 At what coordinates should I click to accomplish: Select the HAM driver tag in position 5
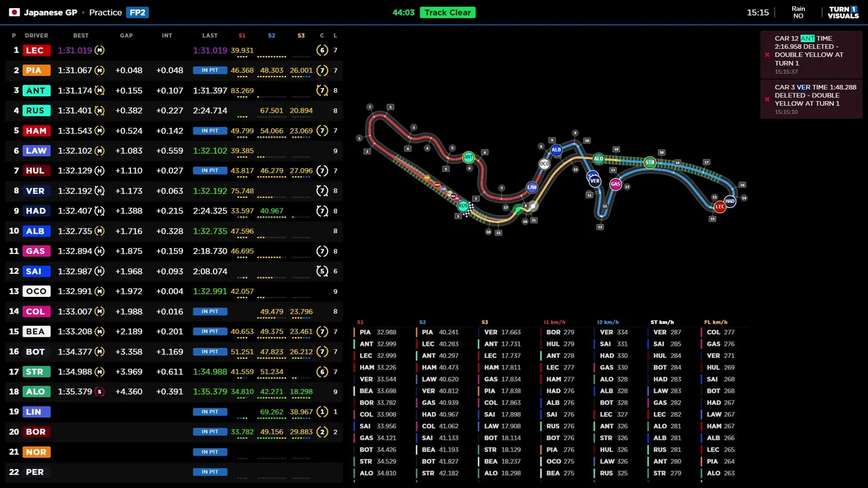pos(36,131)
